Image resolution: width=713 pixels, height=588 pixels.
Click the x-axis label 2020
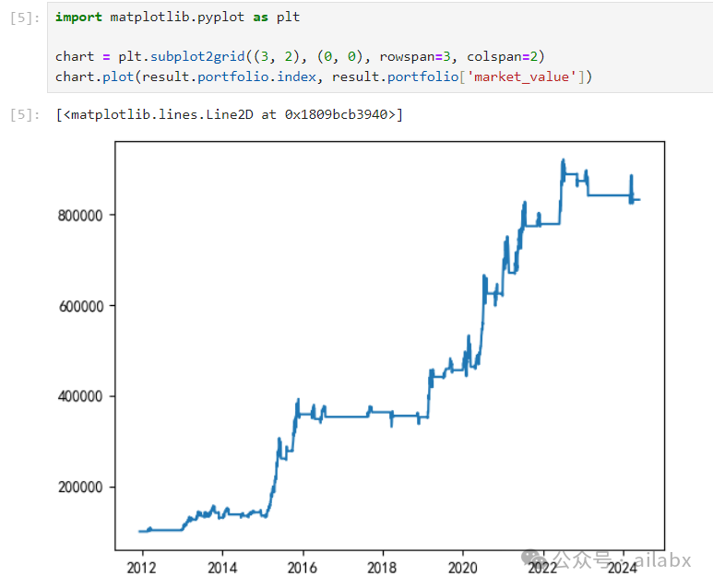pyautogui.click(x=463, y=568)
